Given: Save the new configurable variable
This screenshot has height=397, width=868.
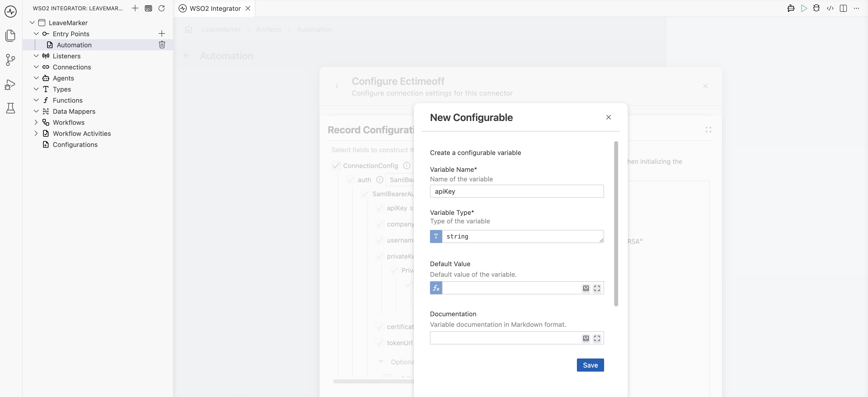Looking at the screenshot, I should 590,365.
